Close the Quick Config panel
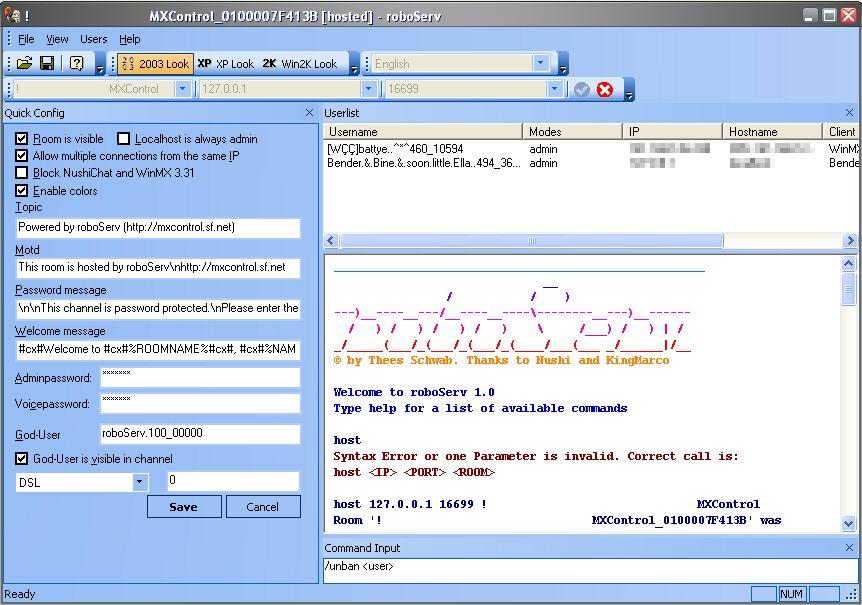 tap(310, 113)
